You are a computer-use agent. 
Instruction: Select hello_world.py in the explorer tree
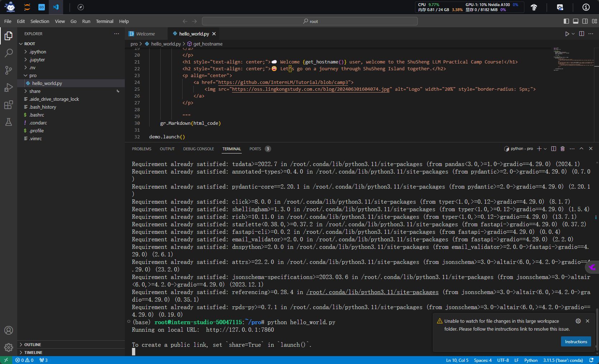[x=71, y=83]
